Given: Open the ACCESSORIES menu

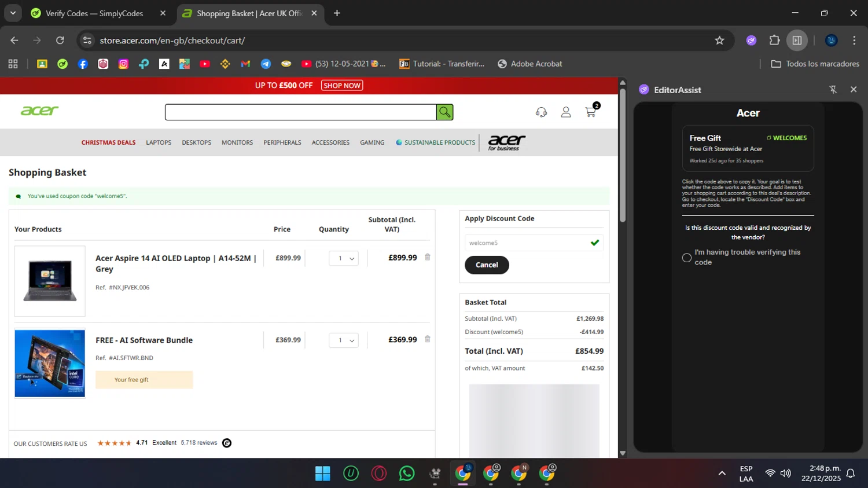Looking at the screenshot, I should pos(330,142).
